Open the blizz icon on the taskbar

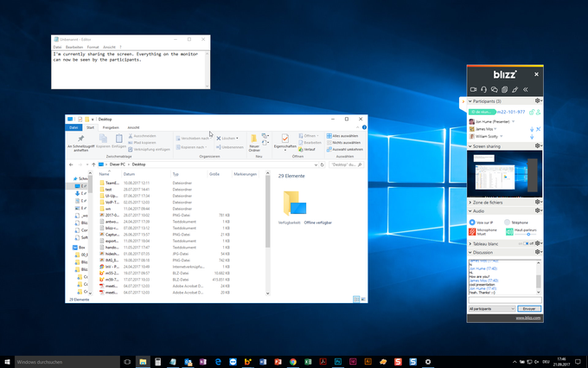pyautogui.click(x=248, y=362)
